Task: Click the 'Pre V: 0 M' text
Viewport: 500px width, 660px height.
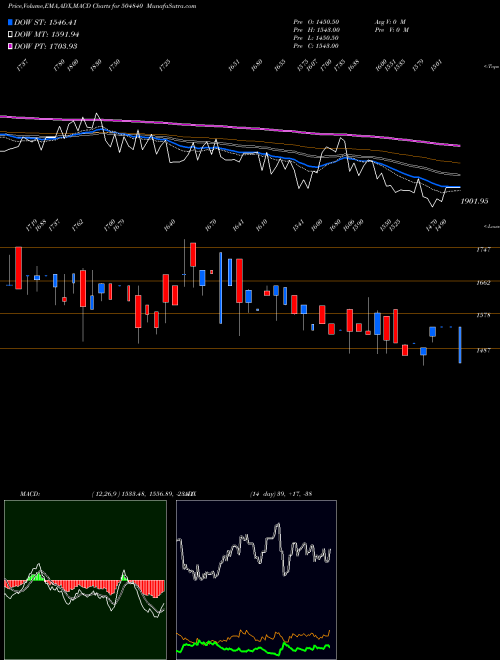Action: (x=393, y=30)
